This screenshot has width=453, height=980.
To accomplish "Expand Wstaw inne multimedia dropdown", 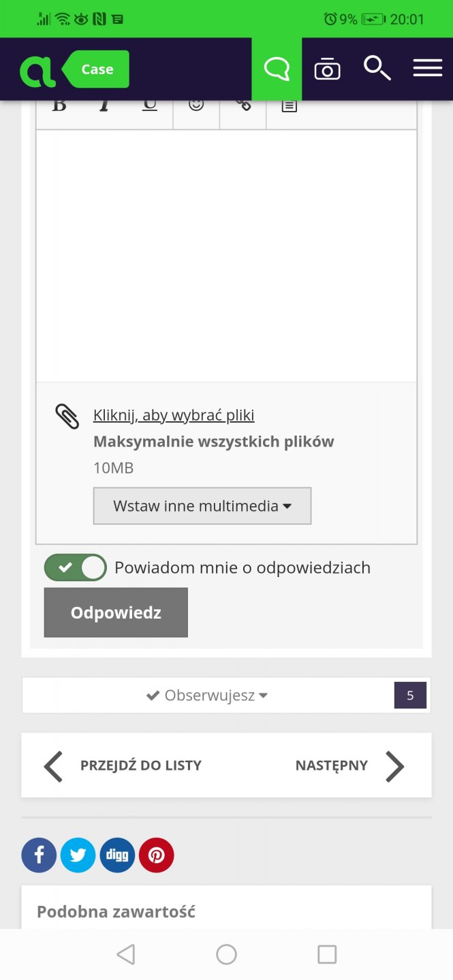I will tap(202, 506).
